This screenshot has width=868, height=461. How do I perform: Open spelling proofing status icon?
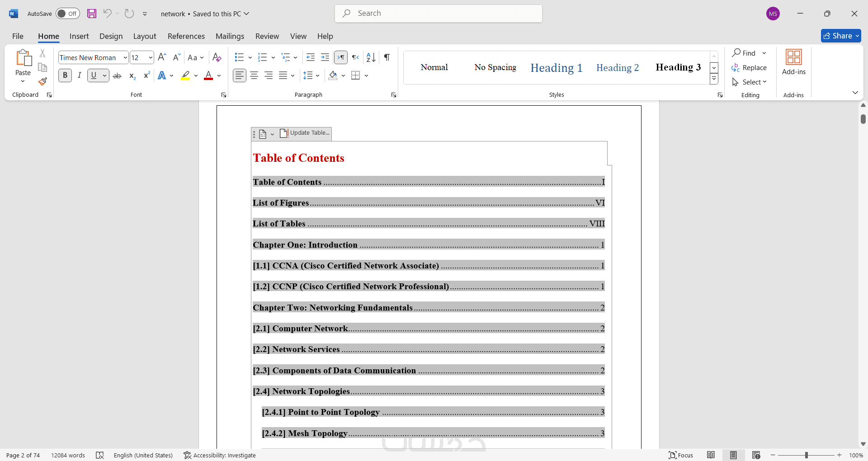pos(100,455)
